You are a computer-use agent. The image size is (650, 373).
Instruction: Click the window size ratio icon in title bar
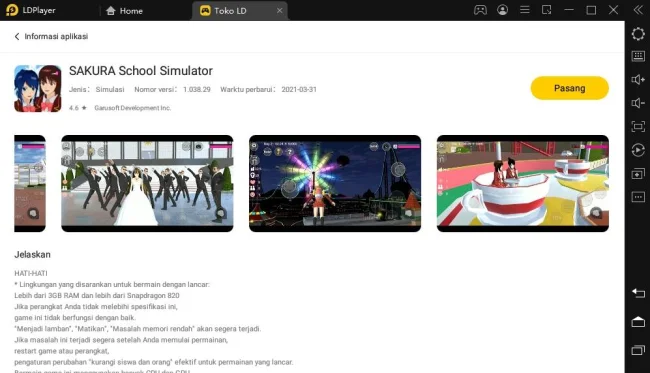(x=547, y=10)
